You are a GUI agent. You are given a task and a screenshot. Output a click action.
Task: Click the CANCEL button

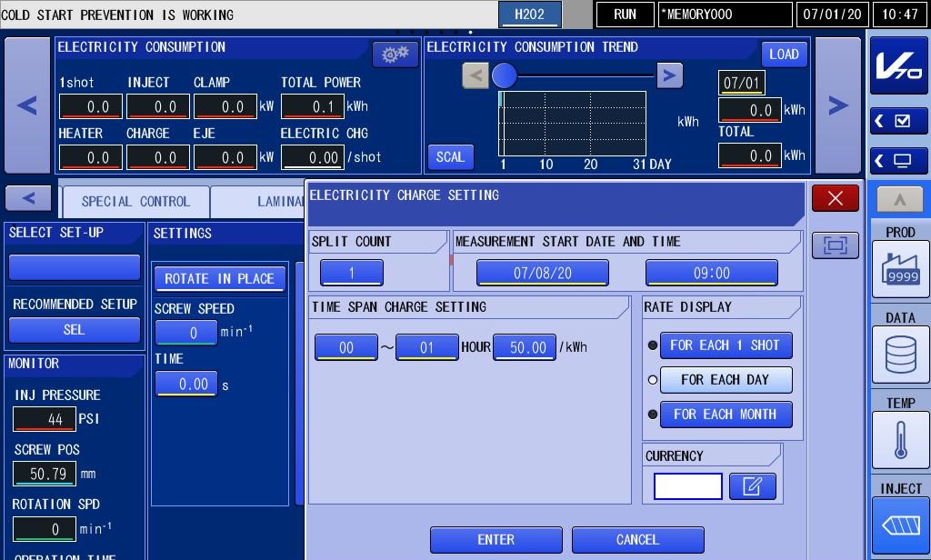pyautogui.click(x=637, y=540)
